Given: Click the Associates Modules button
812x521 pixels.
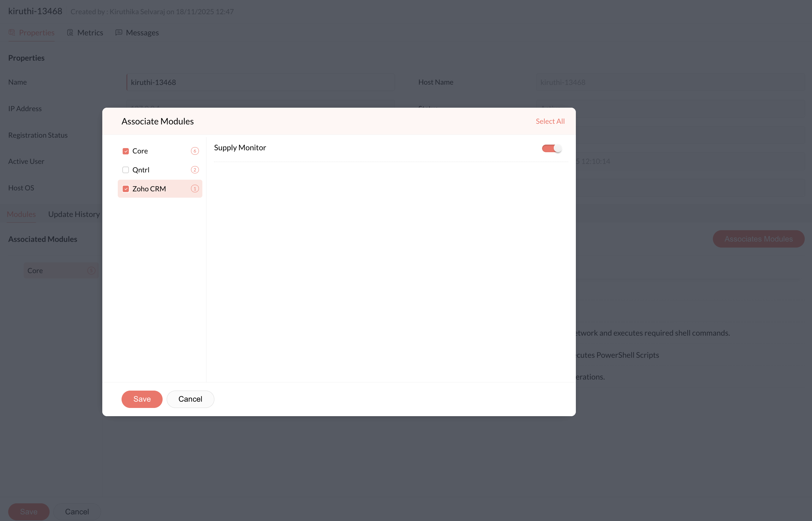Looking at the screenshot, I should pos(758,239).
